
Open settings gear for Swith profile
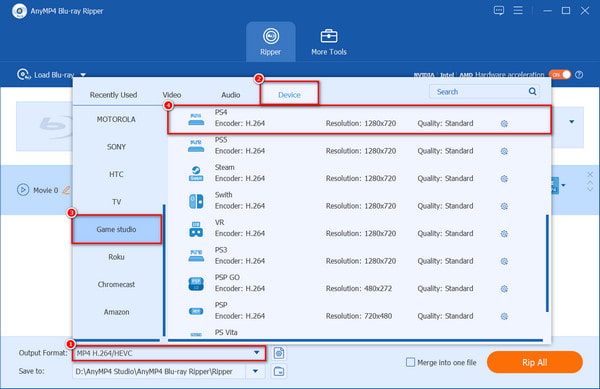click(x=504, y=206)
